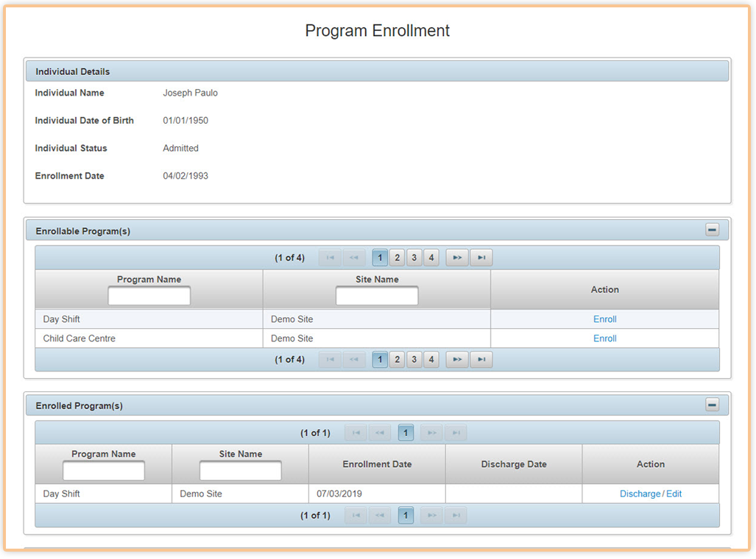
Task: Click last-page icon in top Enrolled paginator
Action: (456, 432)
